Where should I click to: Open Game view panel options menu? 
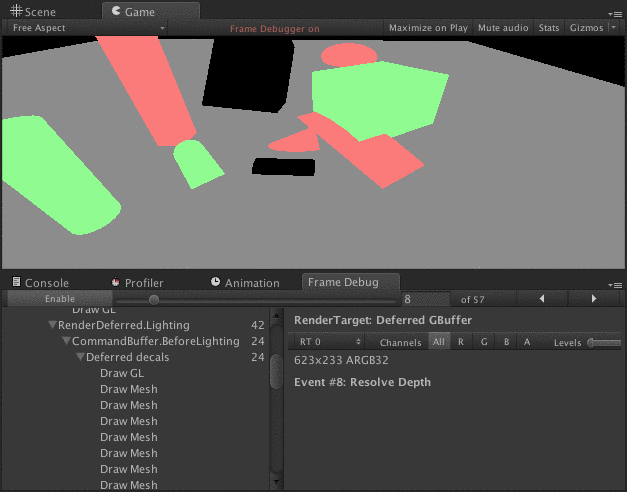[x=615, y=14]
